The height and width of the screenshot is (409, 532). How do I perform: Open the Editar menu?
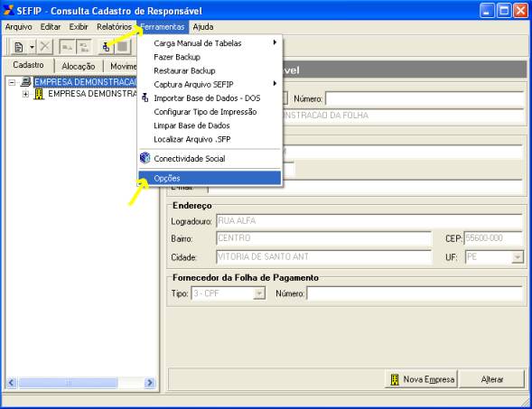[51, 27]
